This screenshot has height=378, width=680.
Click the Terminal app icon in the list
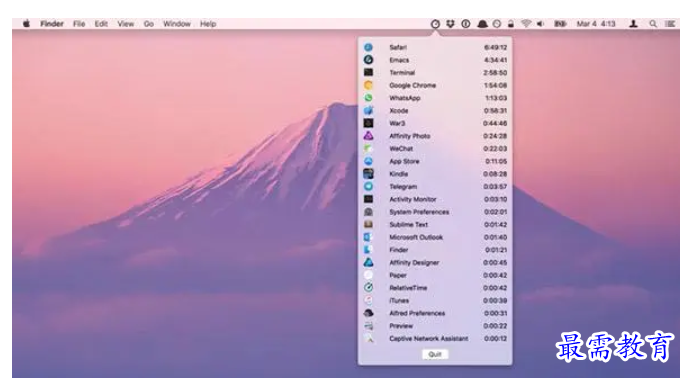[368, 72]
